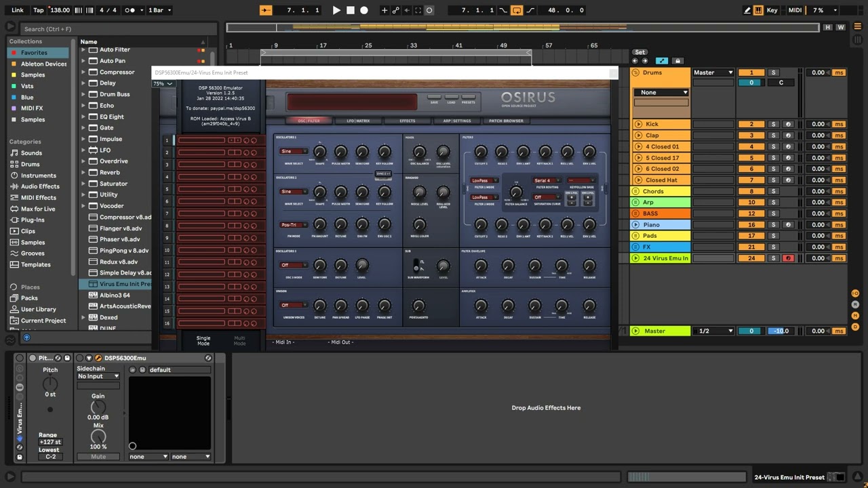
Task: Deactivate track 8 Chords activator
Action: point(751,191)
